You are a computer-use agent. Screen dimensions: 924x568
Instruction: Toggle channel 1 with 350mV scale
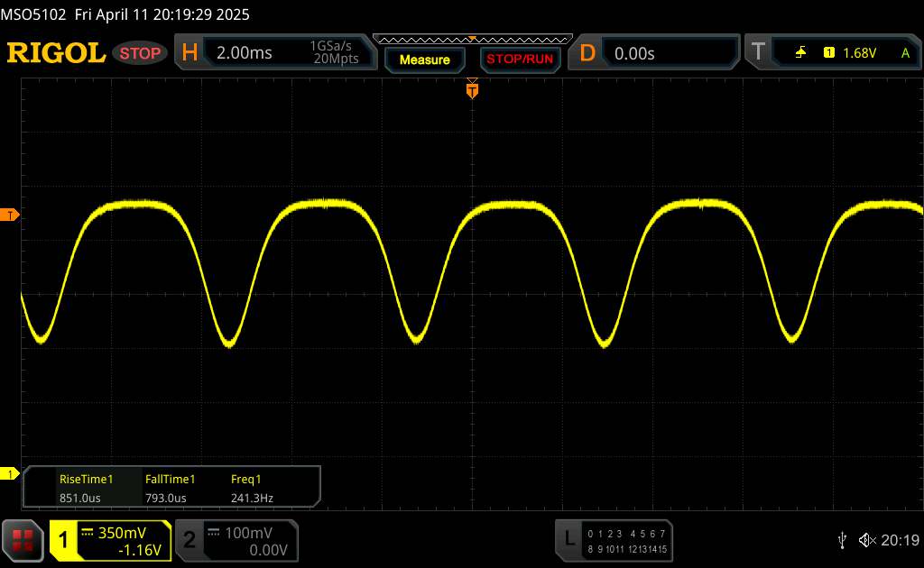(110, 540)
